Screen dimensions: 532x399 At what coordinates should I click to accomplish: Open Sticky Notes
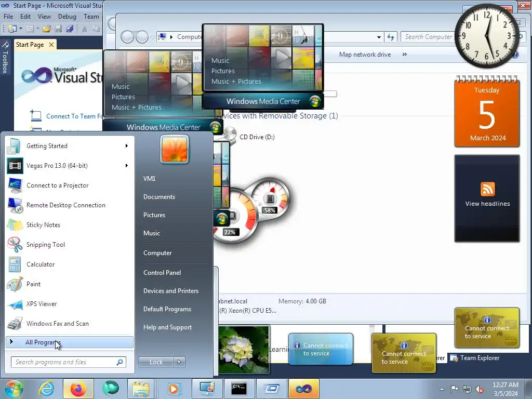click(69, 224)
